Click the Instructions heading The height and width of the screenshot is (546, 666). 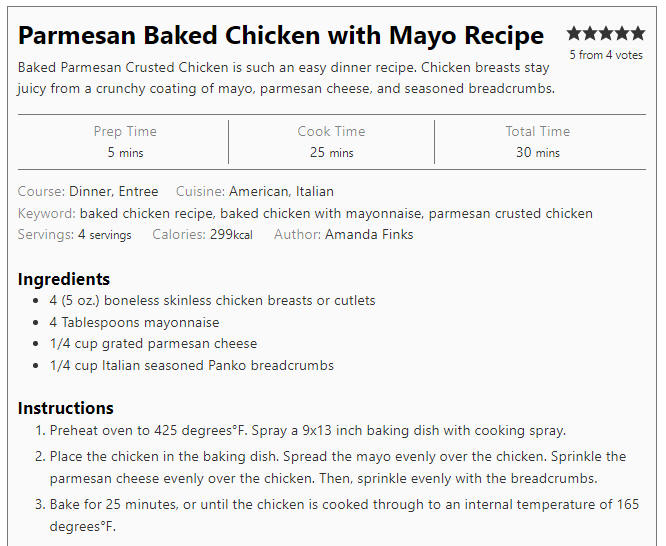66,408
